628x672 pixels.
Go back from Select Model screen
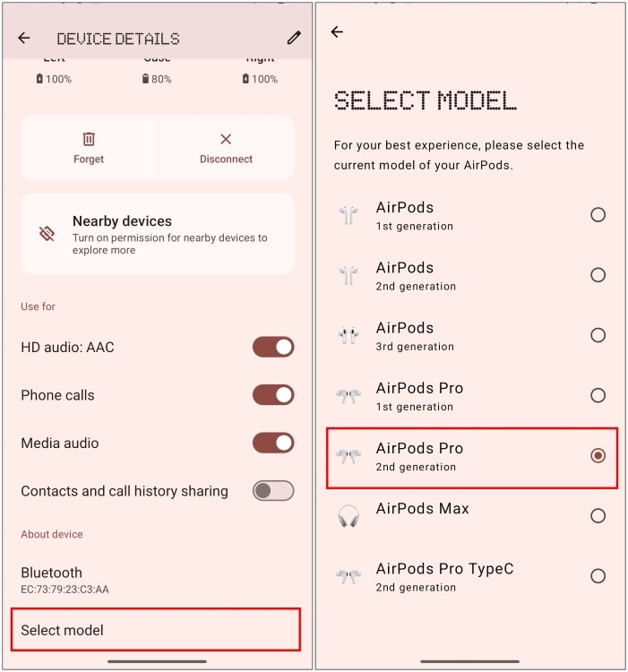click(337, 31)
